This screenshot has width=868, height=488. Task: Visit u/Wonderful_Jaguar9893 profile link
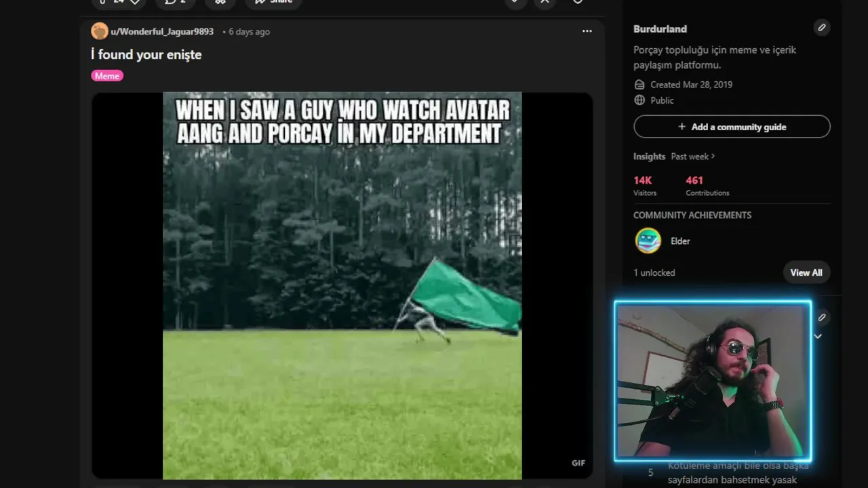pos(162,32)
